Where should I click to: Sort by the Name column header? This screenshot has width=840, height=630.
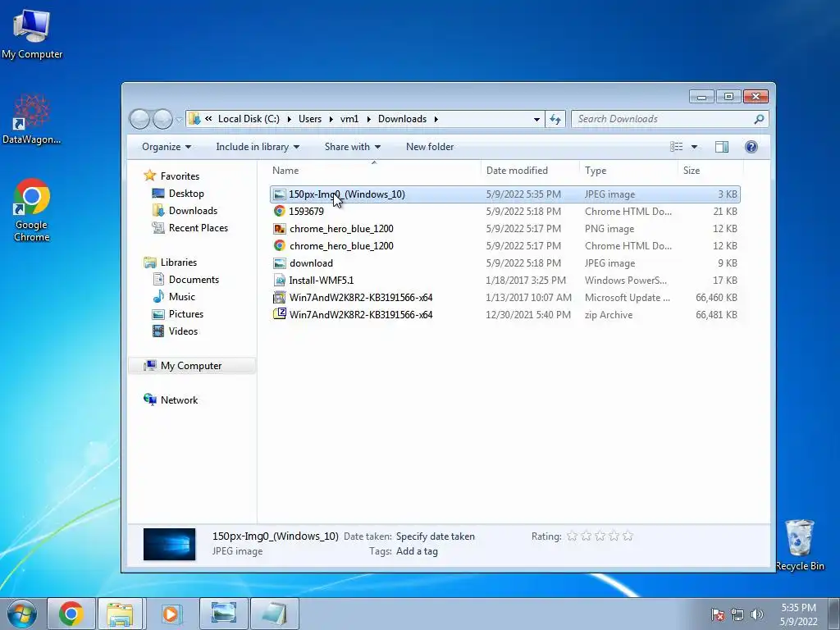pyautogui.click(x=374, y=171)
